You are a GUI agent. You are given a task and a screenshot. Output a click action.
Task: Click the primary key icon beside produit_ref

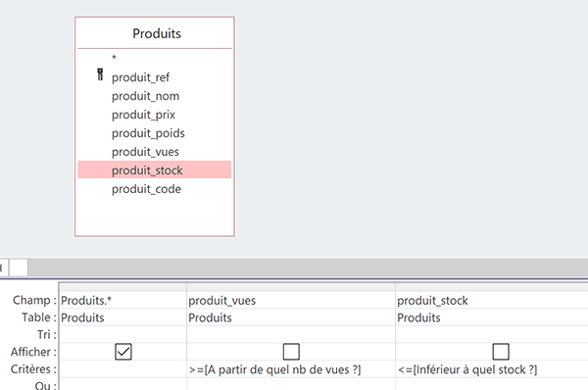100,74
